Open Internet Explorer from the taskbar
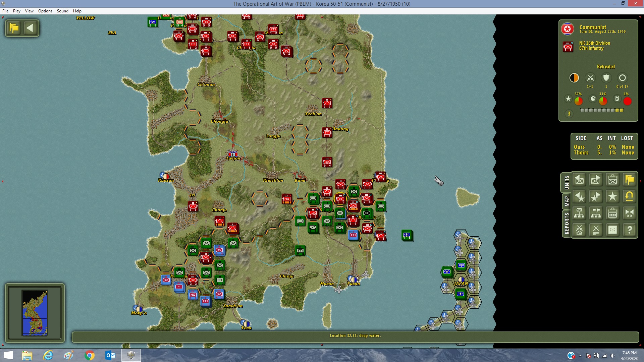This screenshot has height=362, width=644. [48, 355]
